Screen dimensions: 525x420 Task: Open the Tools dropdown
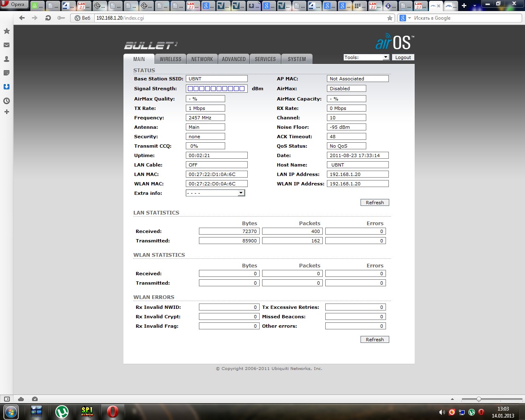366,57
